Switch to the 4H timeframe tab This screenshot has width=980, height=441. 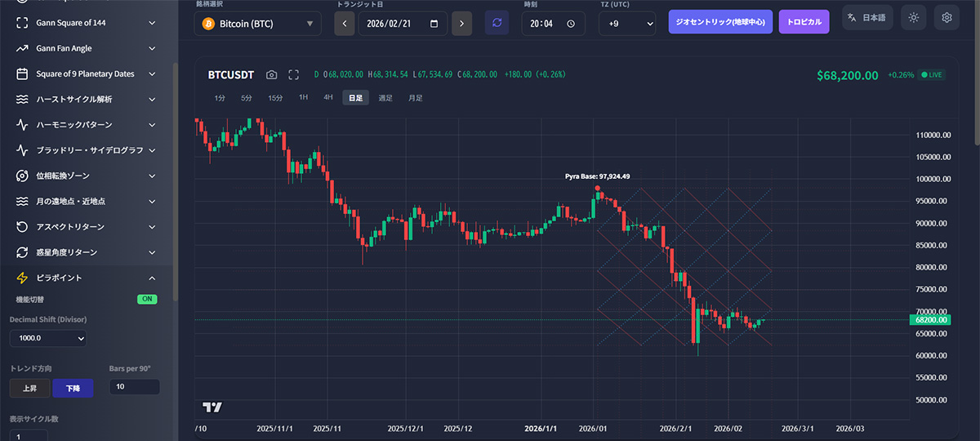[328, 97]
